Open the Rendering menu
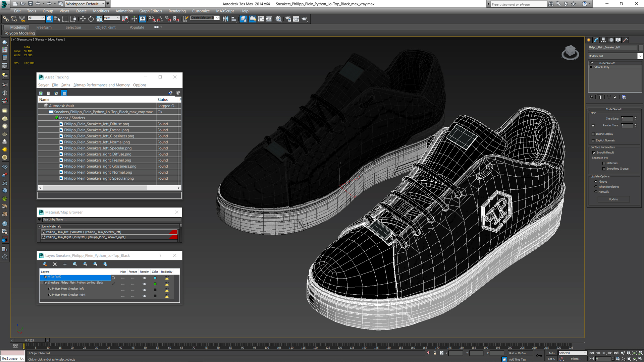 click(x=177, y=11)
